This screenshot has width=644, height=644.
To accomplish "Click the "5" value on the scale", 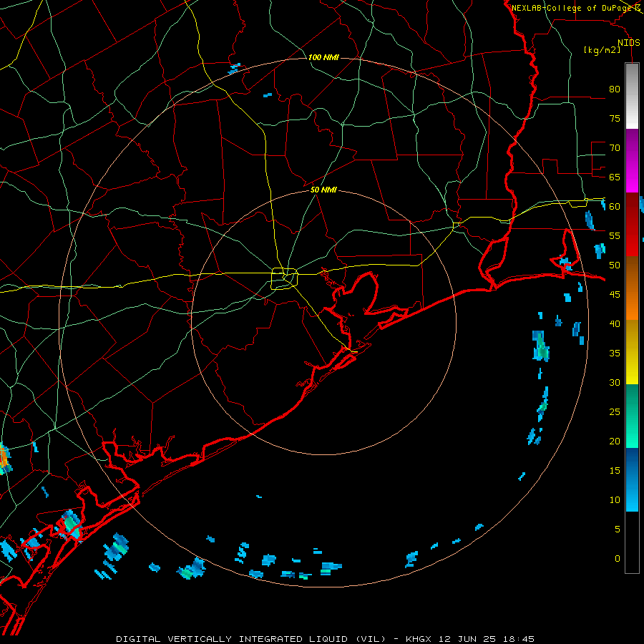I will (x=618, y=530).
